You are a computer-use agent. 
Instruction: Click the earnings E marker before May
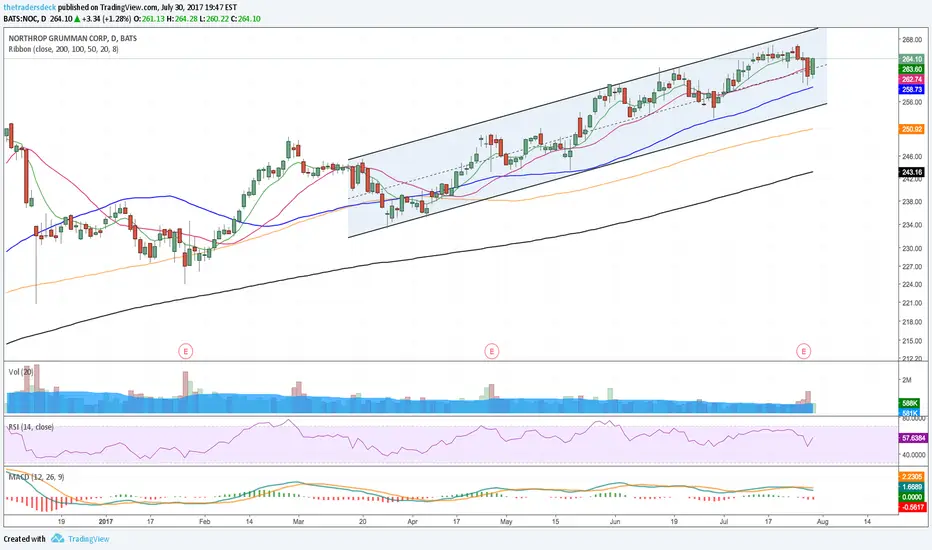[491, 351]
